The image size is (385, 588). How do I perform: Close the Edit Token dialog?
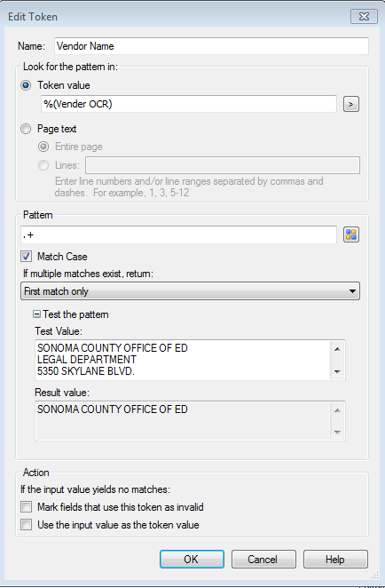[364, 17]
